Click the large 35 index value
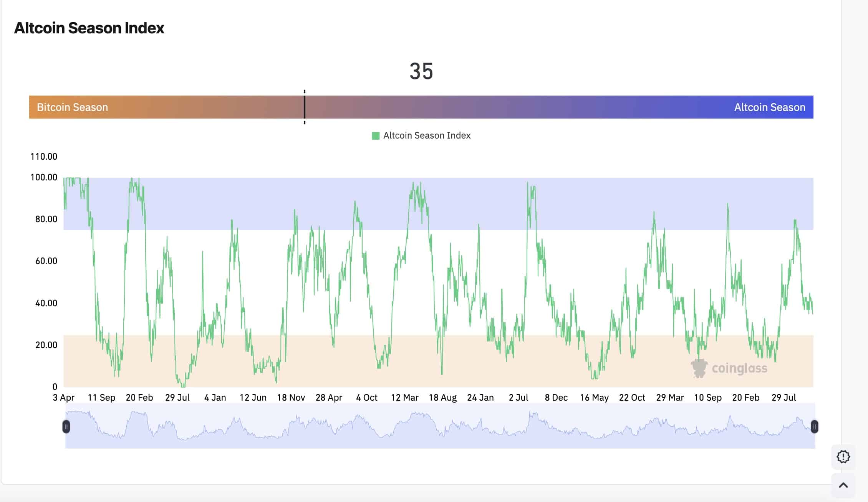This screenshot has height=502, width=868. [x=421, y=71]
